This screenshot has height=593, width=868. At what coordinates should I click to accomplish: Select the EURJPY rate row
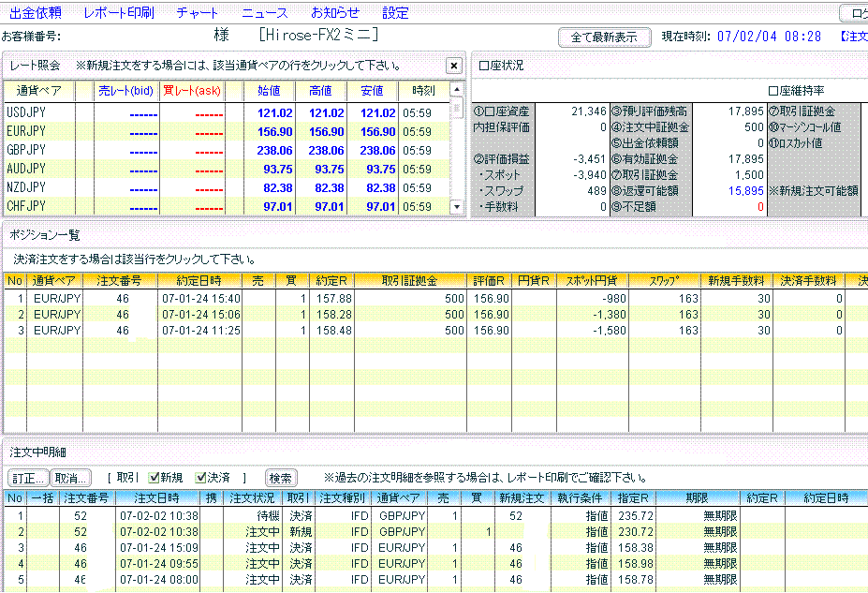coord(227,131)
